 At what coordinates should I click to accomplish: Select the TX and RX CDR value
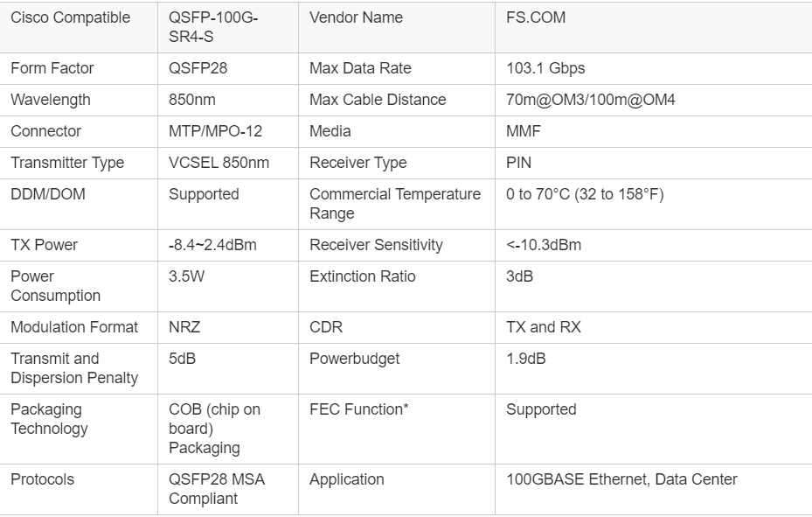(x=543, y=327)
